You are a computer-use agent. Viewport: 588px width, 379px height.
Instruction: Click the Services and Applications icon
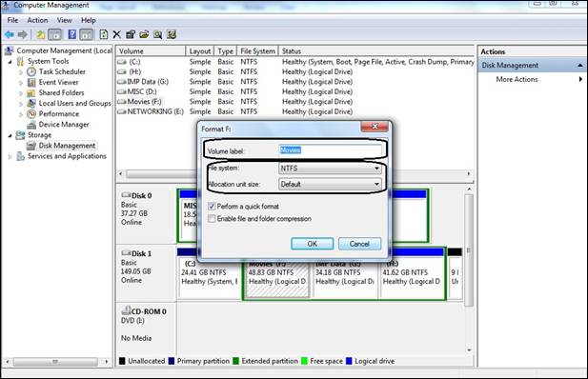21,156
